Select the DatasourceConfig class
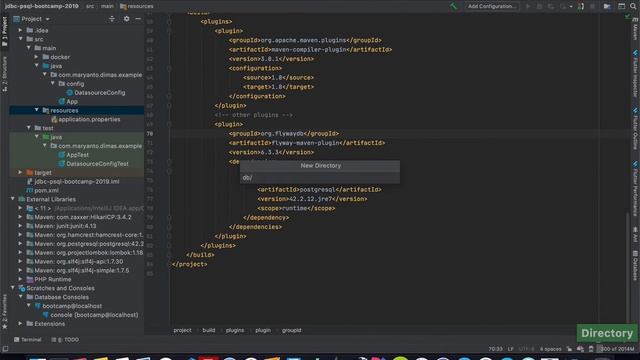 [x=96, y=93]
